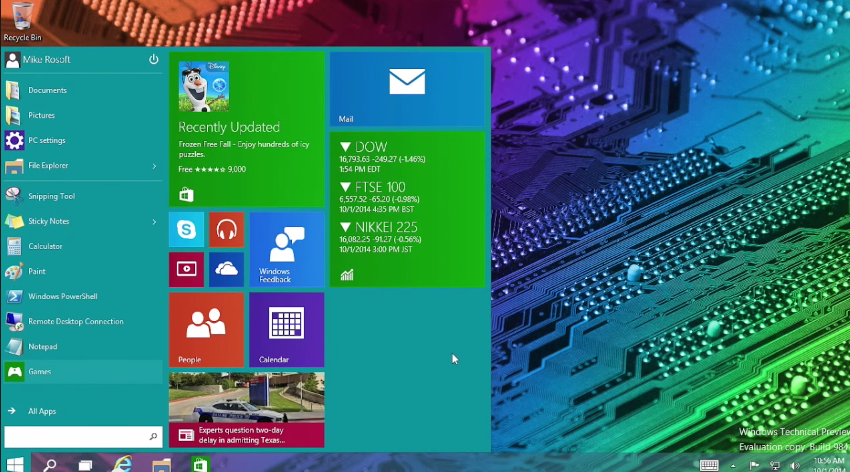850x472 pixels.
Task: Expand the Sticky Notes submenu arrow
Action: [154, 221]
